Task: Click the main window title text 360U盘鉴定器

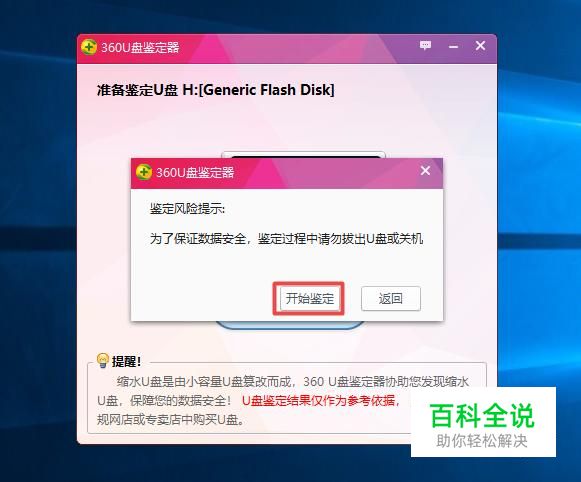Action: (x=140, y=47)
